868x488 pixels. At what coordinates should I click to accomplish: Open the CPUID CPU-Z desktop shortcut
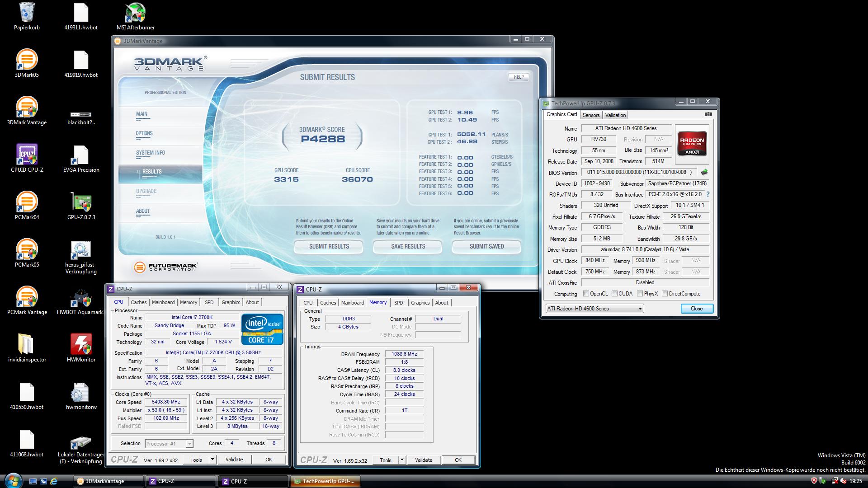[x=27, y=159]
